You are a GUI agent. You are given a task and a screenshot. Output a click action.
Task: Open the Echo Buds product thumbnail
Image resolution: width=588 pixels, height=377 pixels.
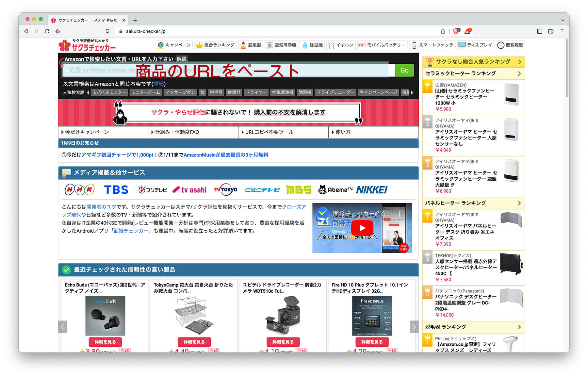(105, 316)
